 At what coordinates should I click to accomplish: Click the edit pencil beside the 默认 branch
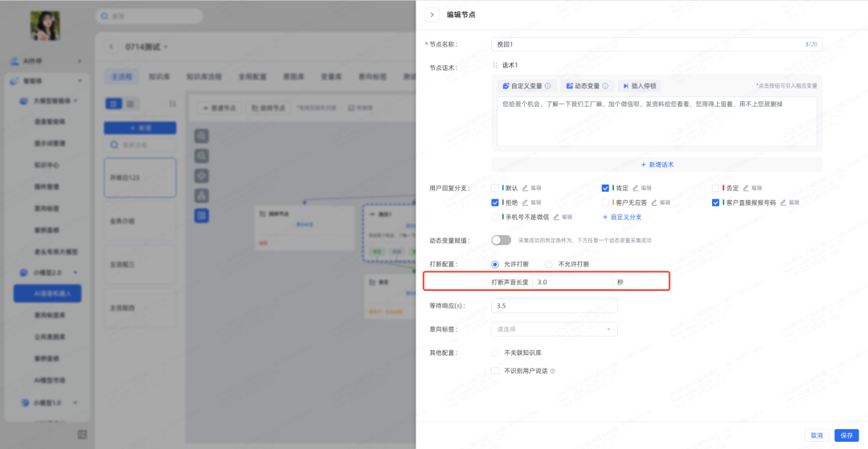[524, 188]
